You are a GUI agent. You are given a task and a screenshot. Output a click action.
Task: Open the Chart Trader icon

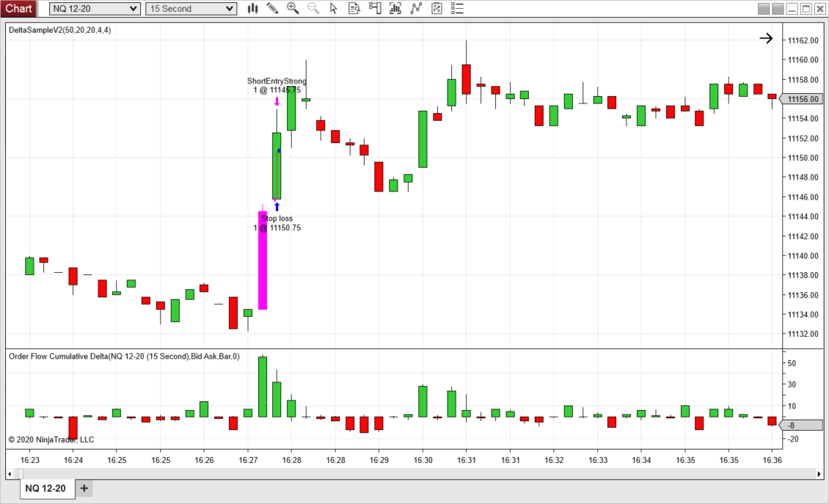click(375, 9)
